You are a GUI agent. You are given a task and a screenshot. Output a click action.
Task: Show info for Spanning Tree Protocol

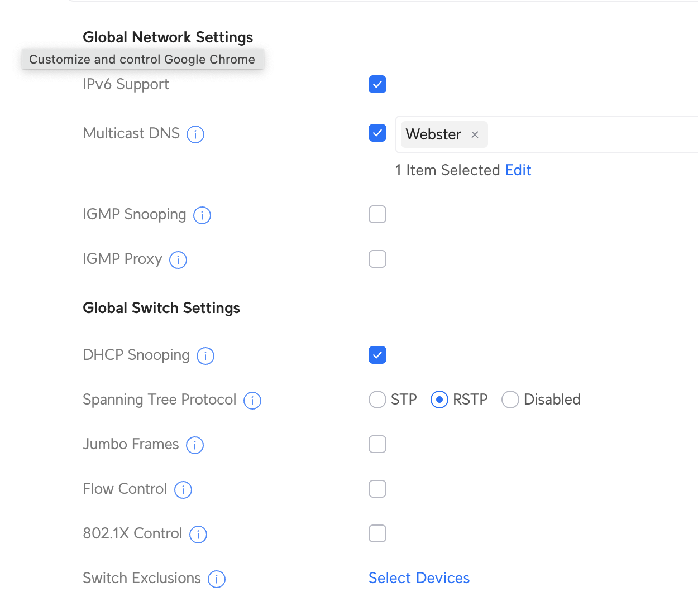[x=252, y=401]
